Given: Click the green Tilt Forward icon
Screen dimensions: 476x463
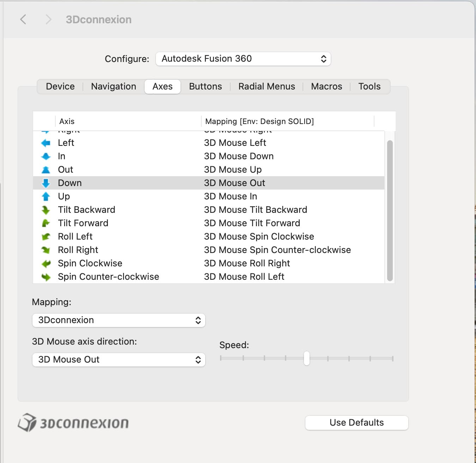Looking at the screenshot, I should [46, 223].
